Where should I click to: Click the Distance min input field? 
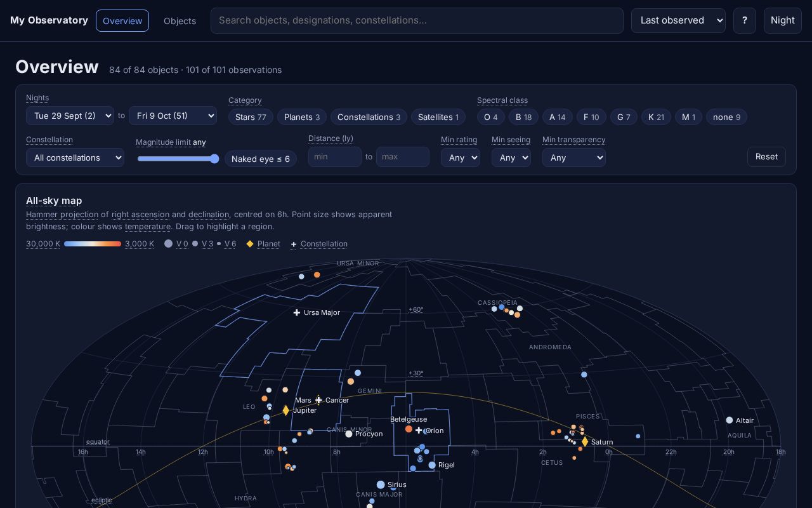[x=335, y=157]
